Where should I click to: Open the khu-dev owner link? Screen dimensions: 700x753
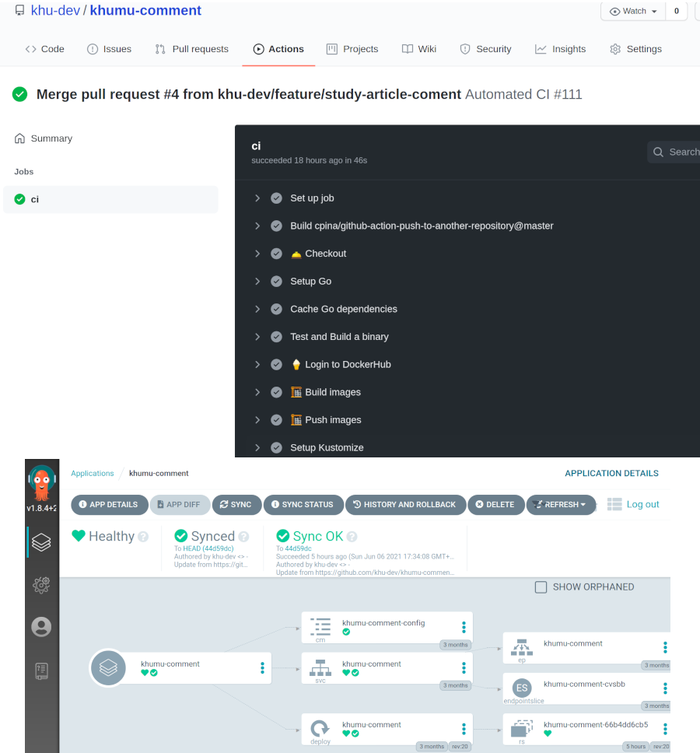click(55, 11)
